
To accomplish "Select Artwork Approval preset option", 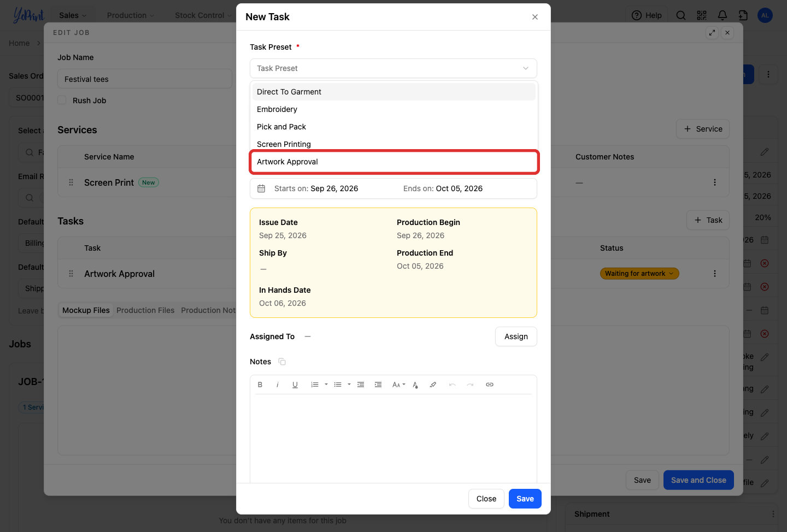I will [393, 162].
